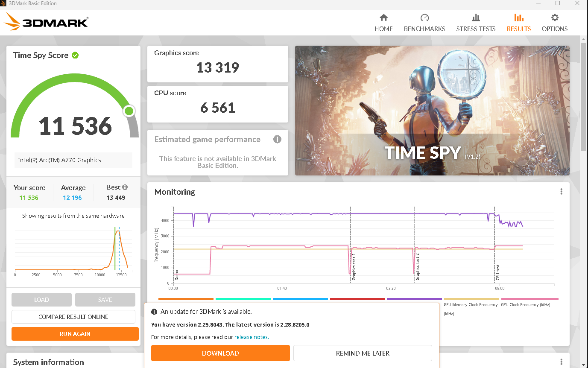Click the System information heading
The height and width of the screenshot is (368, 588).
(x=49, y=362)
